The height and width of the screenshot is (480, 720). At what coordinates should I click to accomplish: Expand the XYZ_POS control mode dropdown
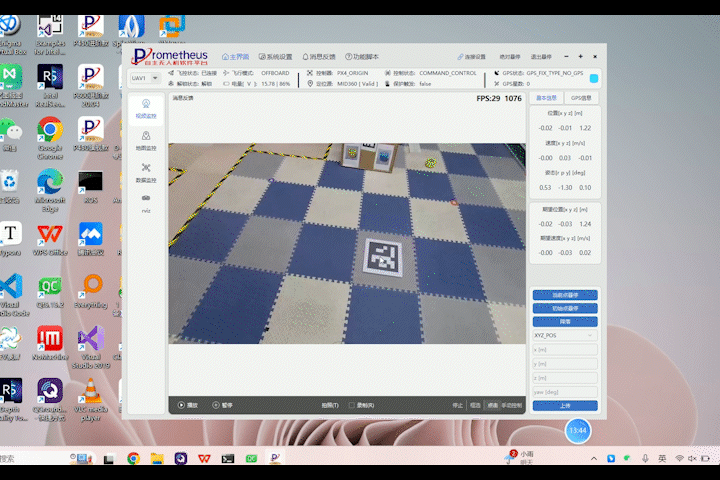coord(565,335)
